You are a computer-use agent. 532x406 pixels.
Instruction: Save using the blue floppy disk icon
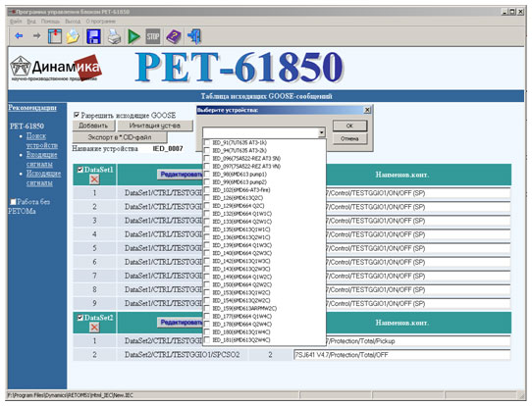pos(93,36)
